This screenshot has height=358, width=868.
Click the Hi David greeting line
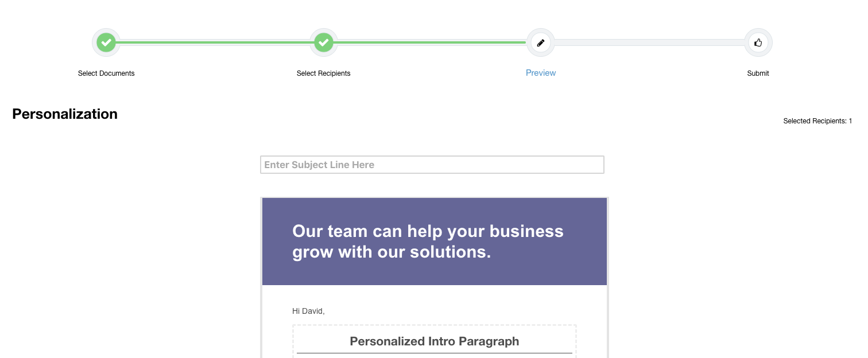[x=308, y=311]
